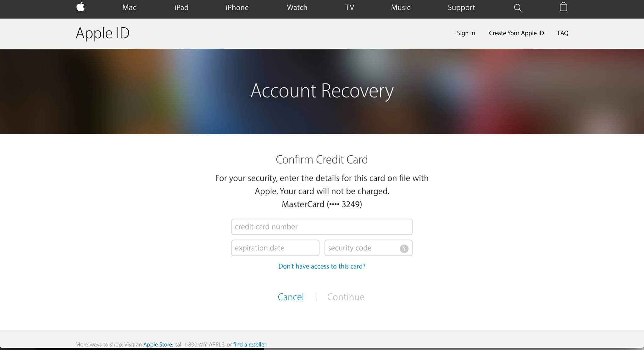Click the iPhone navigation icon
Viewport: 644px width, 350px height.
(237, 7)
